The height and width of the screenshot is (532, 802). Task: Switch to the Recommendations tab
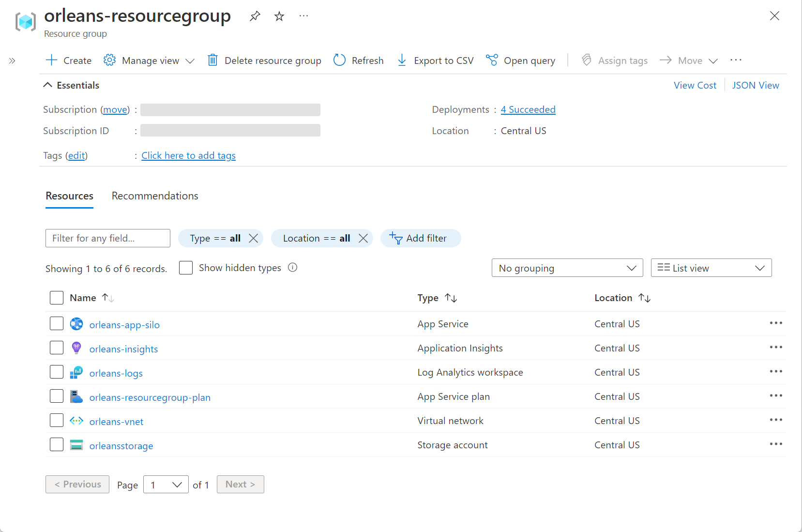click(x=154, y=196)
